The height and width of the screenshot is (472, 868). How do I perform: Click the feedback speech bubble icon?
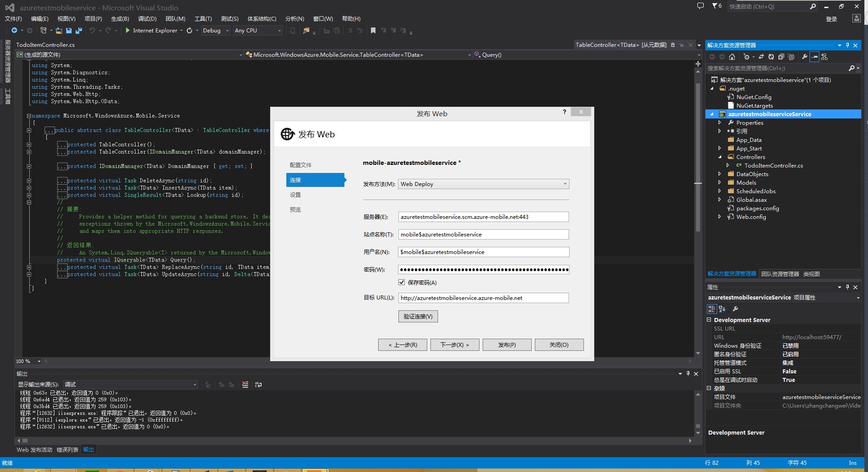(x=701, y=6)
